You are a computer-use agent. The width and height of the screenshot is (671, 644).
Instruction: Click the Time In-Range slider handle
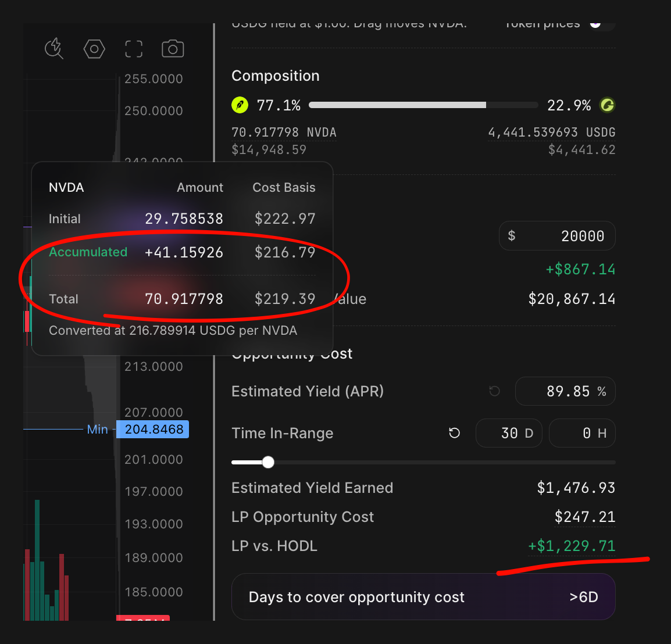pos(268,462)
